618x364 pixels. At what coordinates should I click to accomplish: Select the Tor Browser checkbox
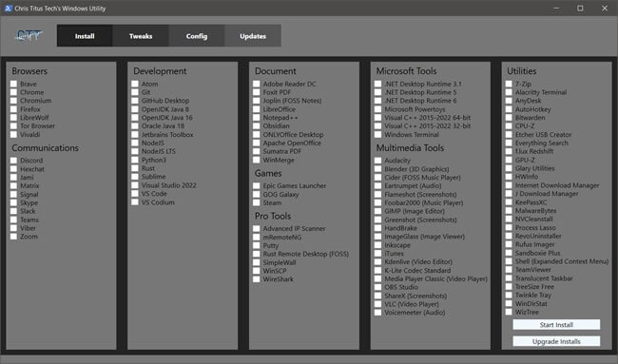[14, 126]
